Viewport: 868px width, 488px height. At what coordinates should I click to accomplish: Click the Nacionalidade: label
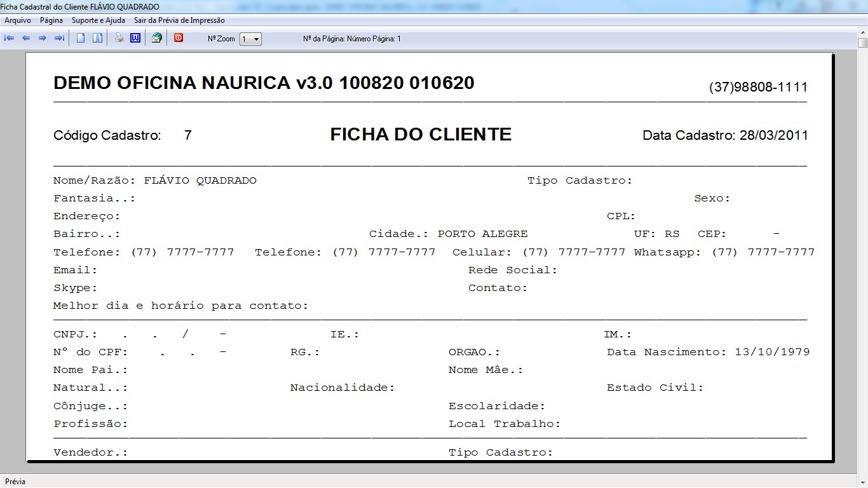point(342,388)
